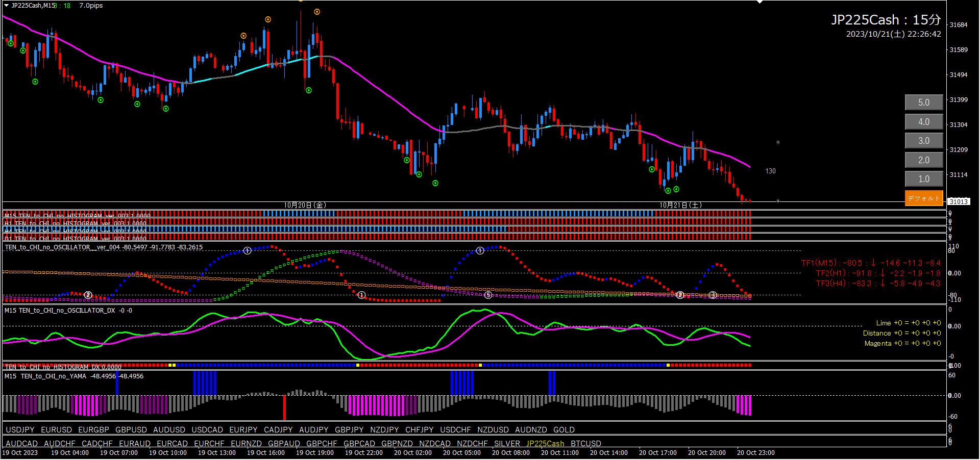Click the Magenta +0 value label
The height and width of the screenshot is (460, 980).
pyautogui.click(x=902, y=343)
